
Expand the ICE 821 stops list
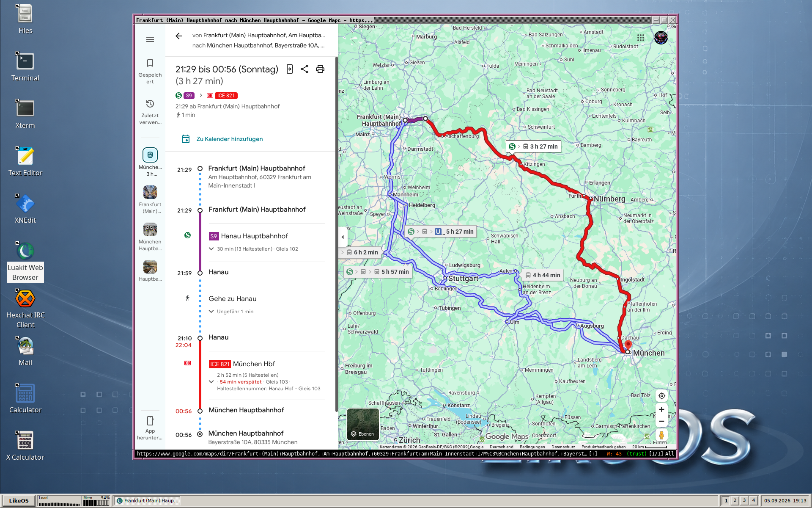pyautogui.click(x=211, y=382)
